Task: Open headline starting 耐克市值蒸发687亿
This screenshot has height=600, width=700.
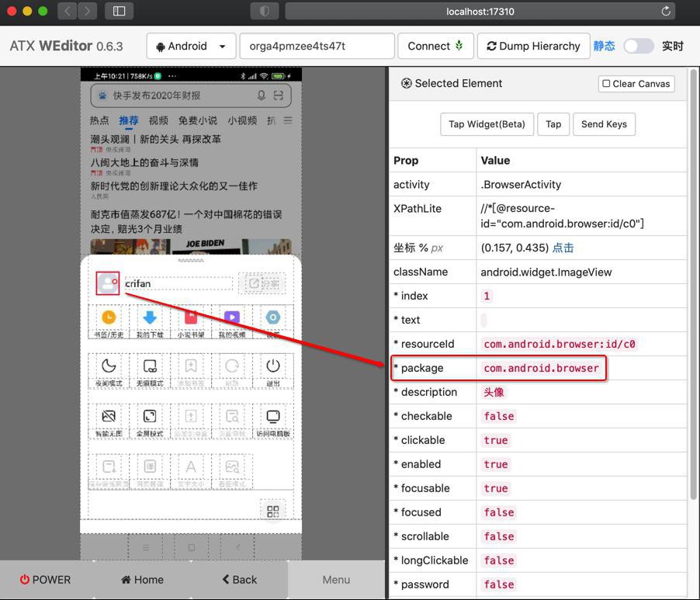Action: (186, 221)
